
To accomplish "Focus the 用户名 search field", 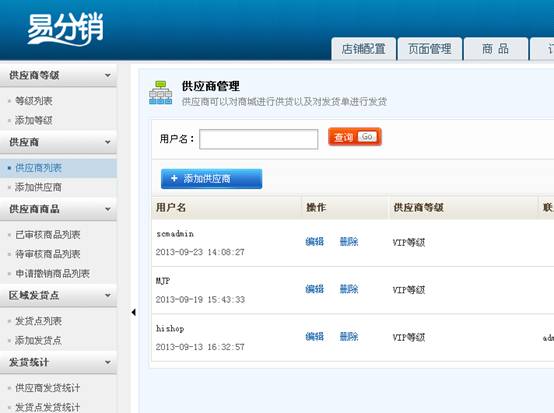I will [x=259, y=139].
